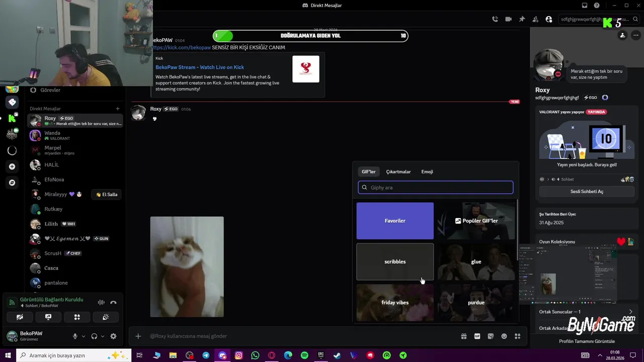Open the scribbles GIF category
The image size is (644, 362).
point(395,261)
